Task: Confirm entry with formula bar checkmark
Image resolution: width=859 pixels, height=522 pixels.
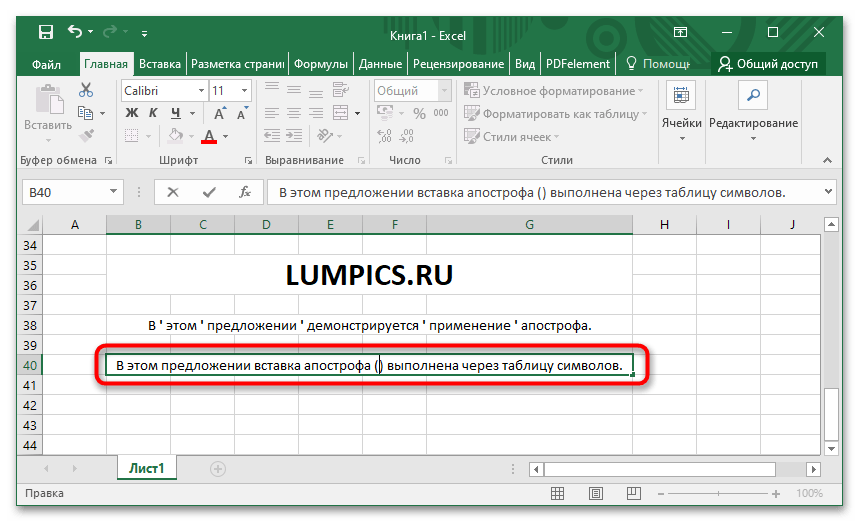Action: click(209, 192)
